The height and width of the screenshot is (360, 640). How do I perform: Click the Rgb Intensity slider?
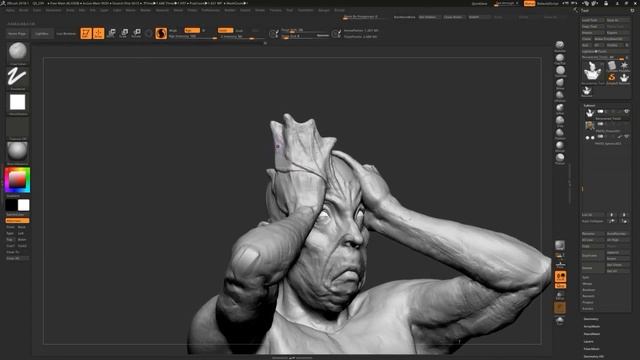pos(192,36)
